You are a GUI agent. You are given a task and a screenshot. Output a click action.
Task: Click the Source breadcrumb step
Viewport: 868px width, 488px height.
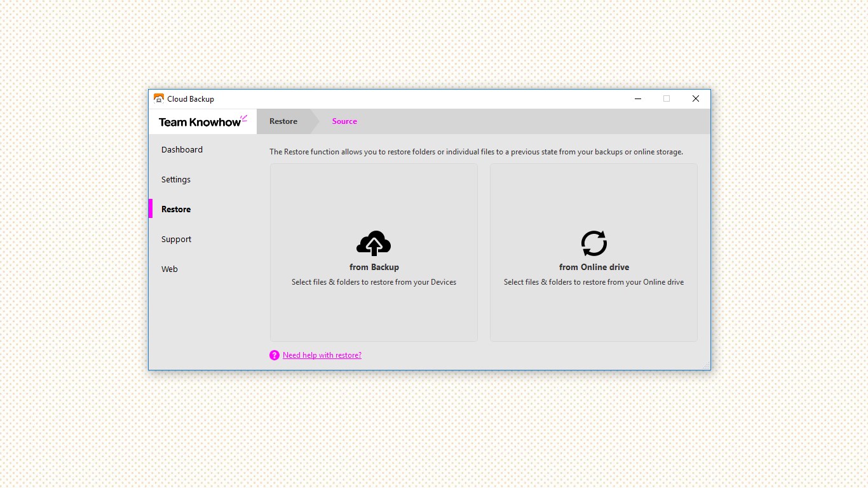pyautogui.click(x=344, y=121)
